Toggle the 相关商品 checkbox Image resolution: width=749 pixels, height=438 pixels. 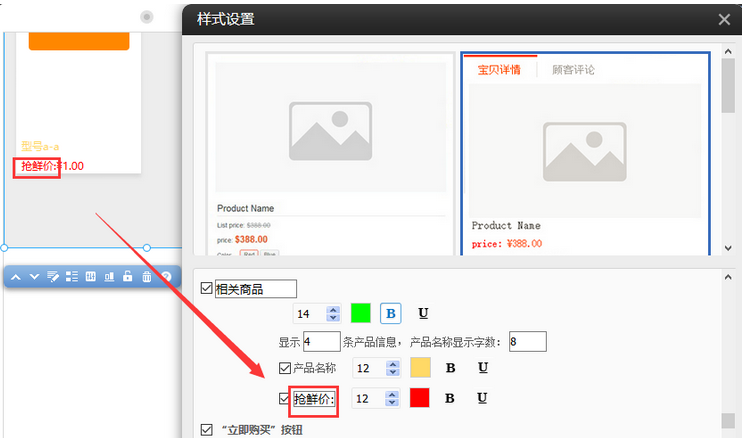(x=207, y=289)
